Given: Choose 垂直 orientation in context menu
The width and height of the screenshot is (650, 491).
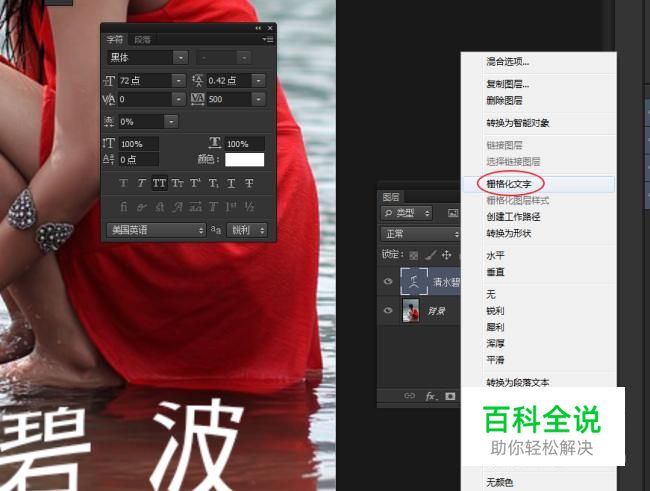Looking at the screenshot, I should coord(538,272).
